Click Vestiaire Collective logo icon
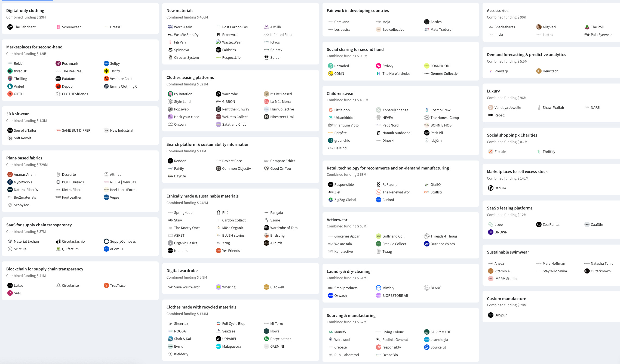The width and height of the screenshot is (620, 364). (106, 79)
